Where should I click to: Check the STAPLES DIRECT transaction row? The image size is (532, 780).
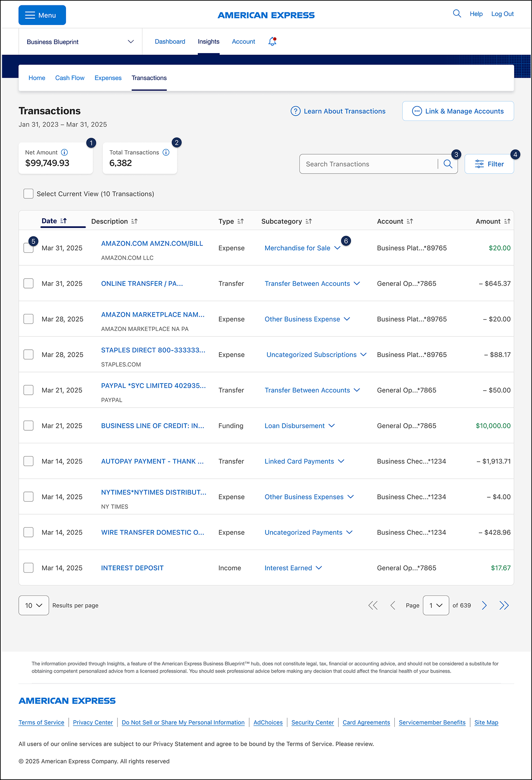(x=29, y=355)
